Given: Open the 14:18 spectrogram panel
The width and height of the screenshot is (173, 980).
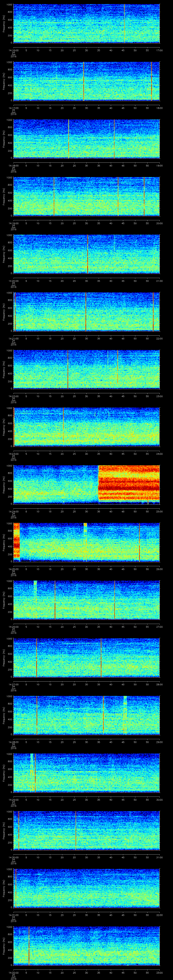Looking at the screenshot, I should pos(87,139).
